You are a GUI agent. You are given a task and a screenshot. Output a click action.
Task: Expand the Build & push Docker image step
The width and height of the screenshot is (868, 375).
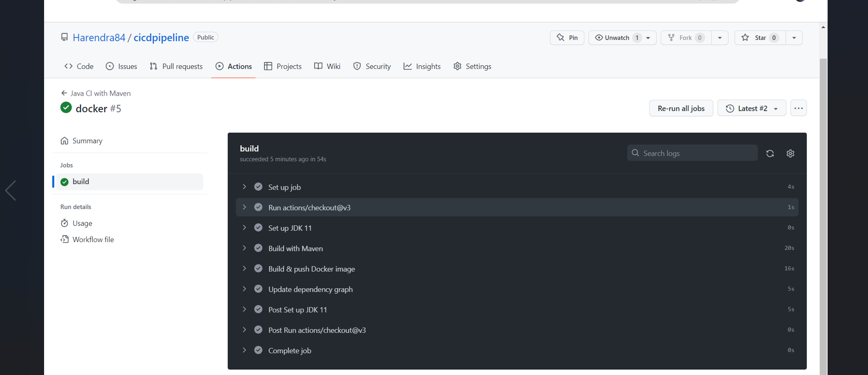244,268
